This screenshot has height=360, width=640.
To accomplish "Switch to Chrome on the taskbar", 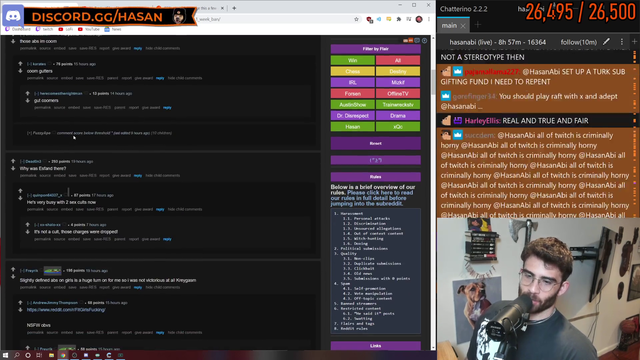I will (x=63, y=355).
